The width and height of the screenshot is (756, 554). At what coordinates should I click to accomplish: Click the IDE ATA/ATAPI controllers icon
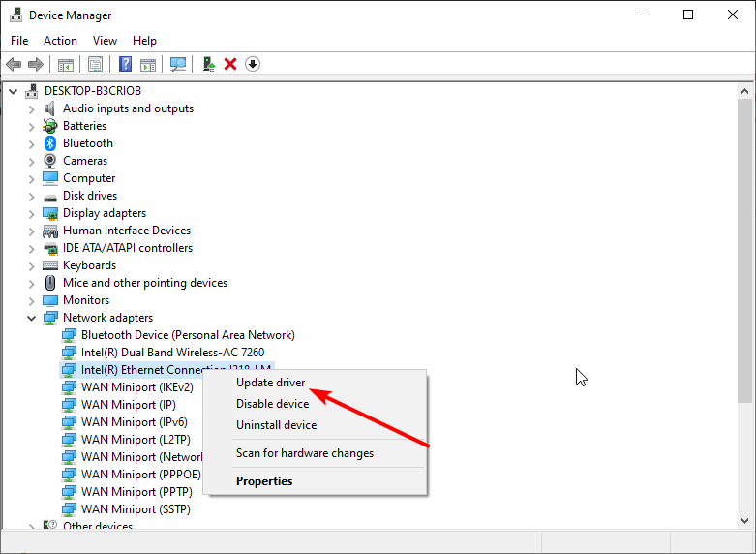50,249
